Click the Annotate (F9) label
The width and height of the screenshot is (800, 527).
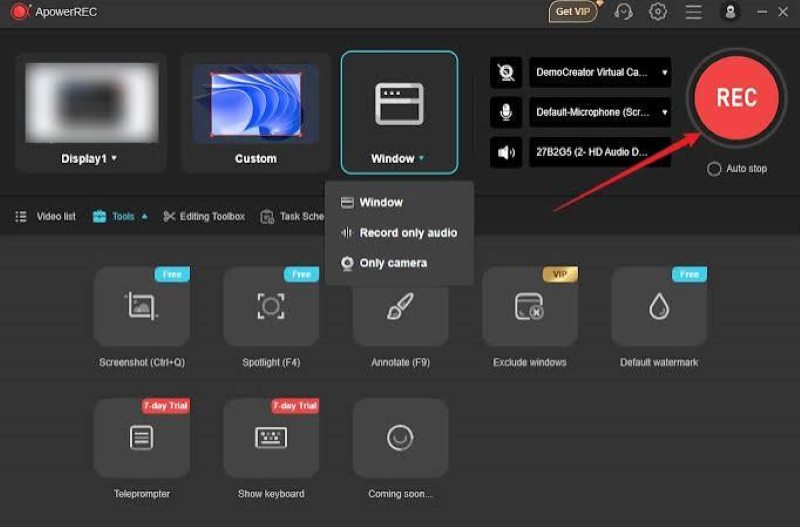point(401,362)
